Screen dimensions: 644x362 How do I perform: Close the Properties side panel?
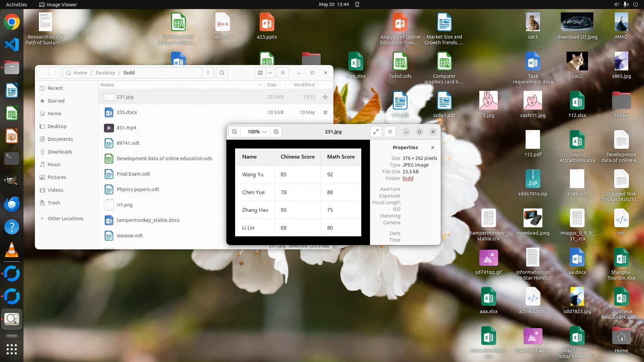[x=433, y=147]
